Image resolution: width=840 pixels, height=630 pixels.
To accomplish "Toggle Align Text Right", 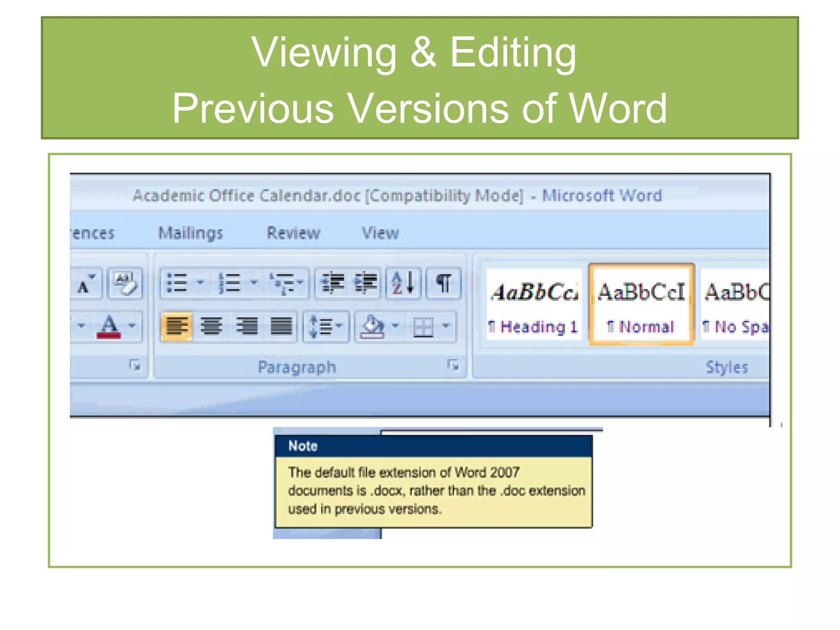I will [x=247, y=326].
